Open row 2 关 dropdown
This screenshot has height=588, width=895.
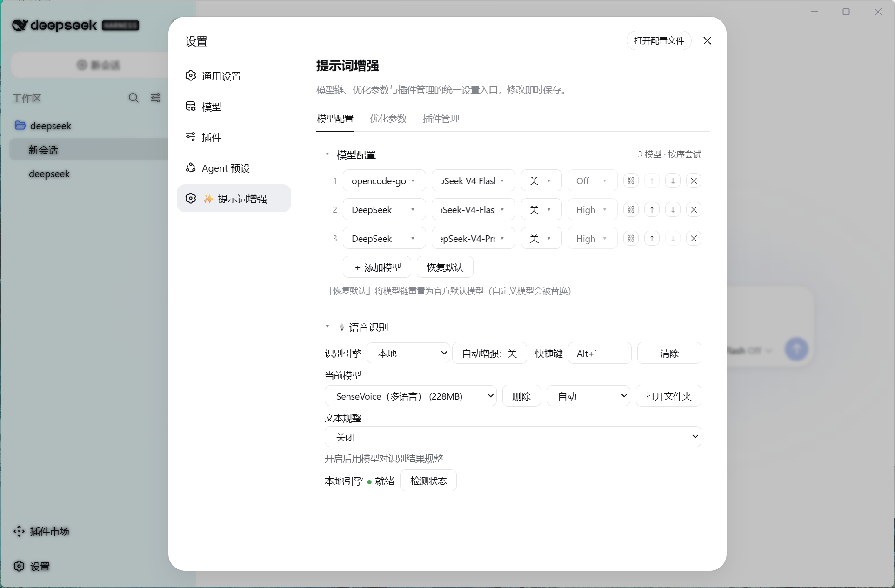(x=541, y=210)
